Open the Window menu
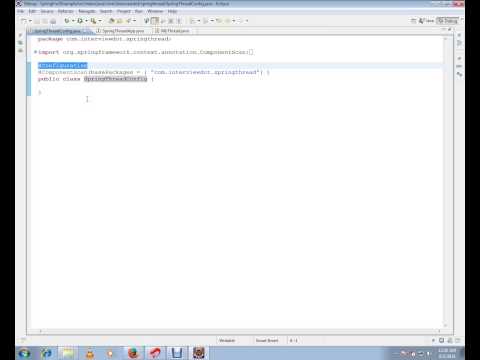The height and width of the screenshot is (360, 480). click(155, 11)
